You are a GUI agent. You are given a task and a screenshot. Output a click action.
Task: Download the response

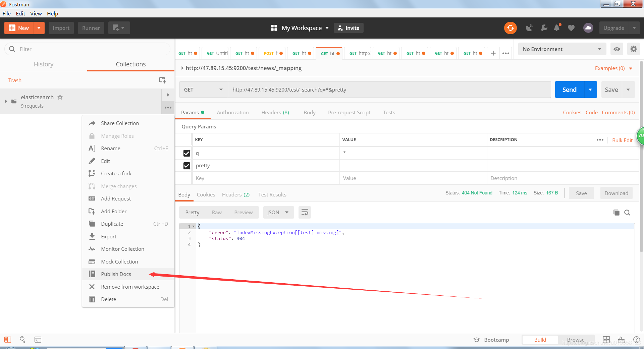click(616, 193)
